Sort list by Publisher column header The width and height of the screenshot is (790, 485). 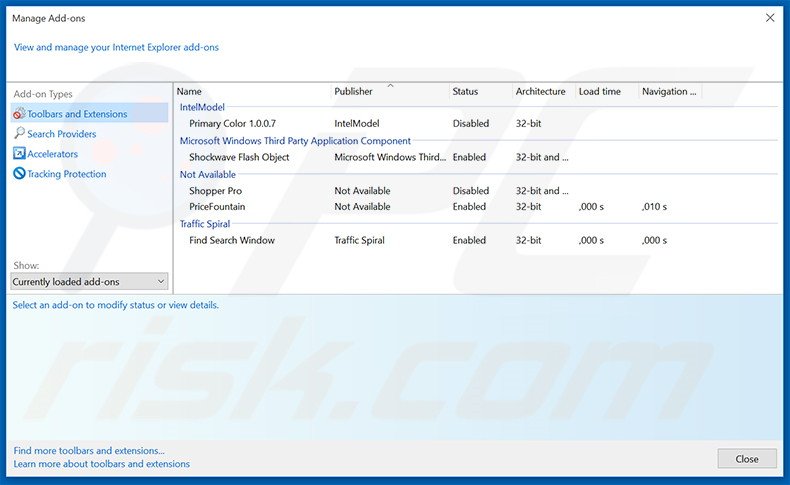tap(353, 91)
